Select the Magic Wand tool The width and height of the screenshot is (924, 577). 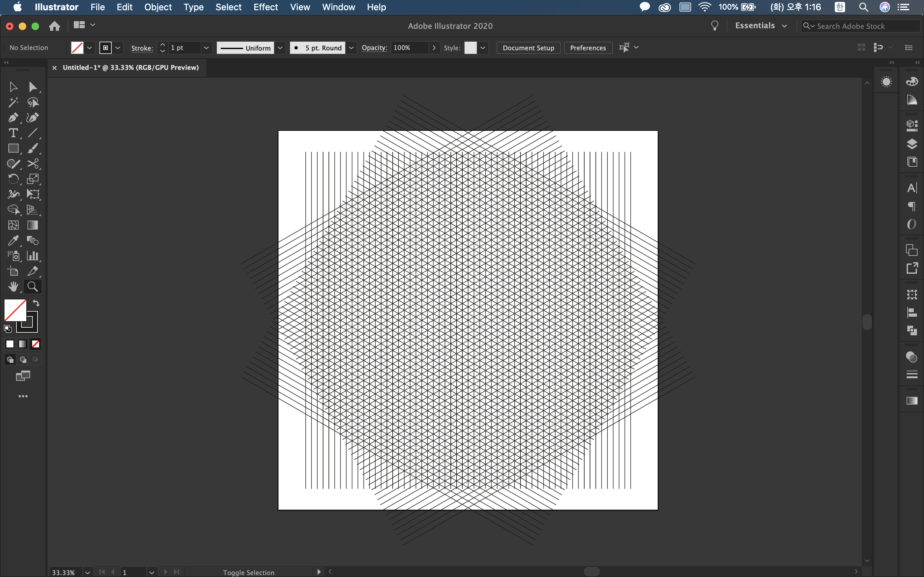(x=13, y=102)
